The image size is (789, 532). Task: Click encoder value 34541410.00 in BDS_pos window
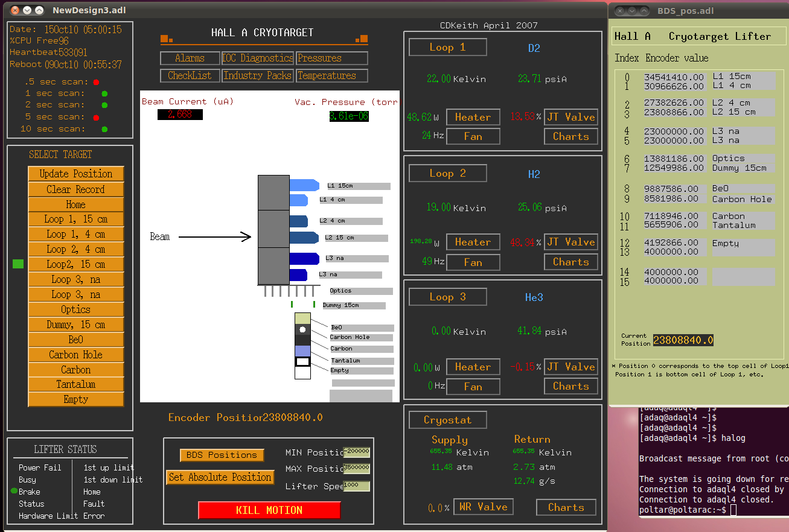(674, 77)
